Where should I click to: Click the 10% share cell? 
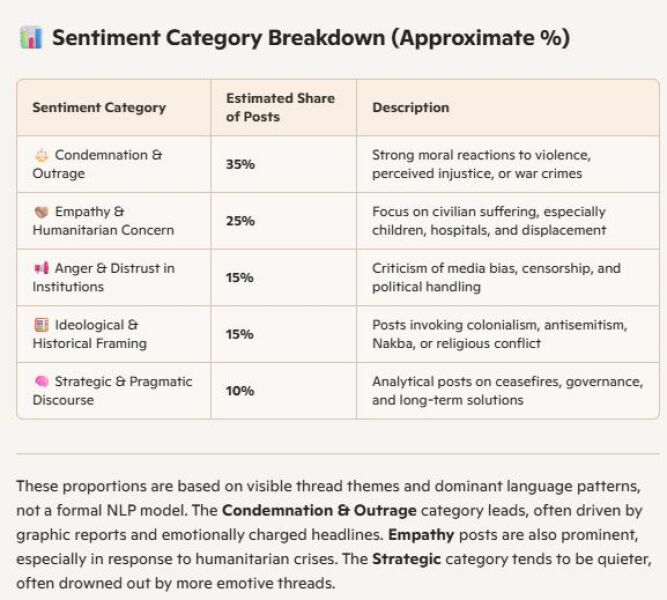(240, 391)
